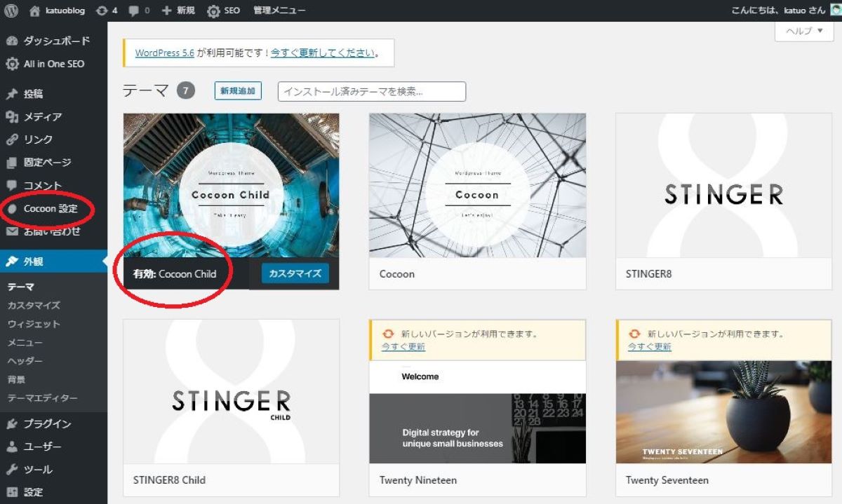Click the STINGER8 theme name label
Viewport: 842px width, 504px height.
[x=649, y=274]
